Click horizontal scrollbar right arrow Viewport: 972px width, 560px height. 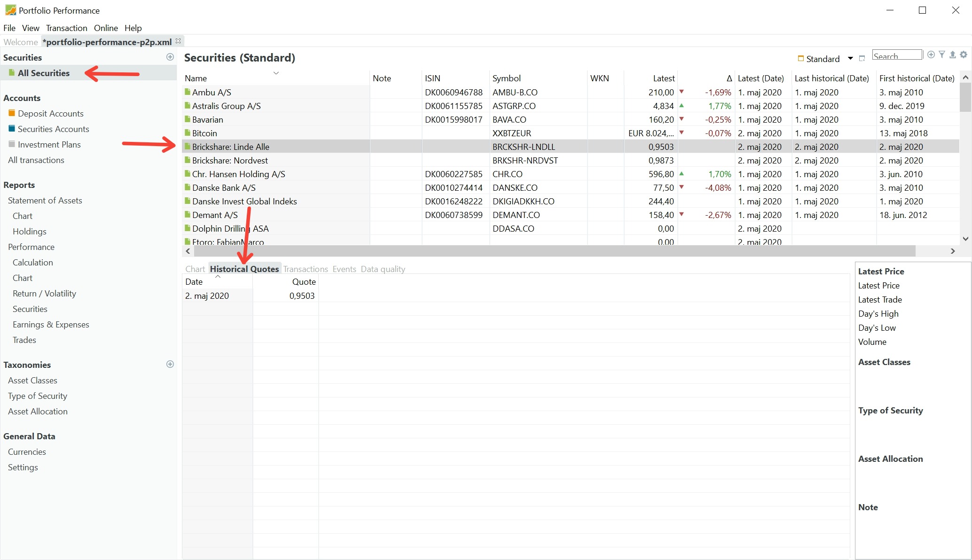[x=953, y=251]
